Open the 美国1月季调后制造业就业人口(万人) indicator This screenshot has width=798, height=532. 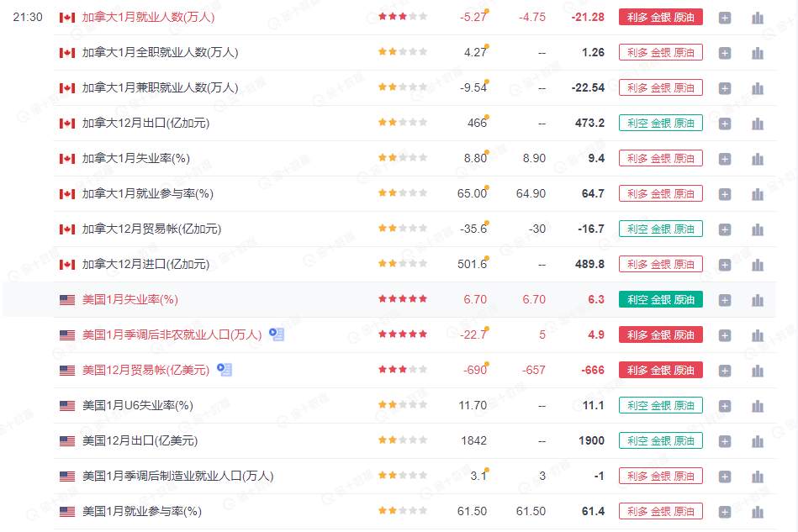coord(177,476)
